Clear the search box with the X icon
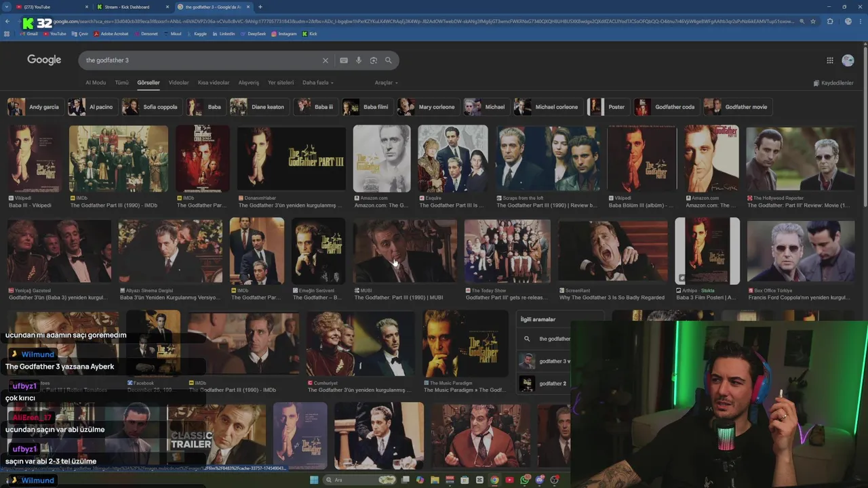Viewport: 868px width, 488px height. point(325,60)
